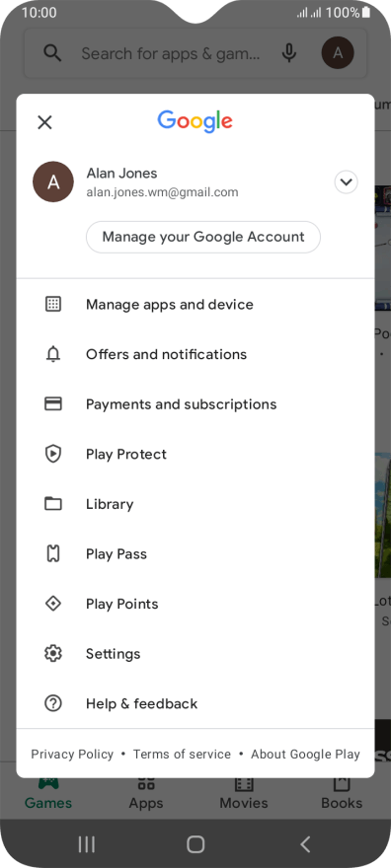The width and height of the screenshot is (391, 868).
Task: Tap the Offers and notifications bell icon
Action: 53,354
